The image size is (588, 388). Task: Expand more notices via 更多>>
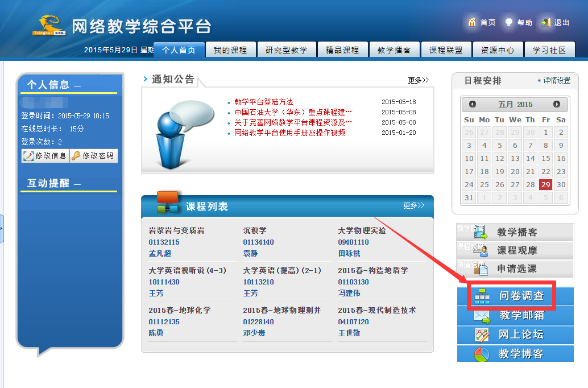coord(418,80)
